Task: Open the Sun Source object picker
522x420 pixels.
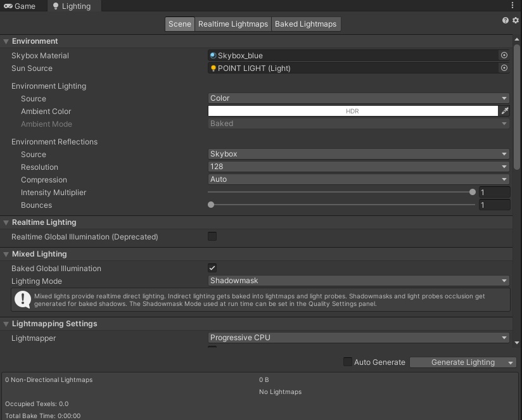Action: tap(504, 68)
